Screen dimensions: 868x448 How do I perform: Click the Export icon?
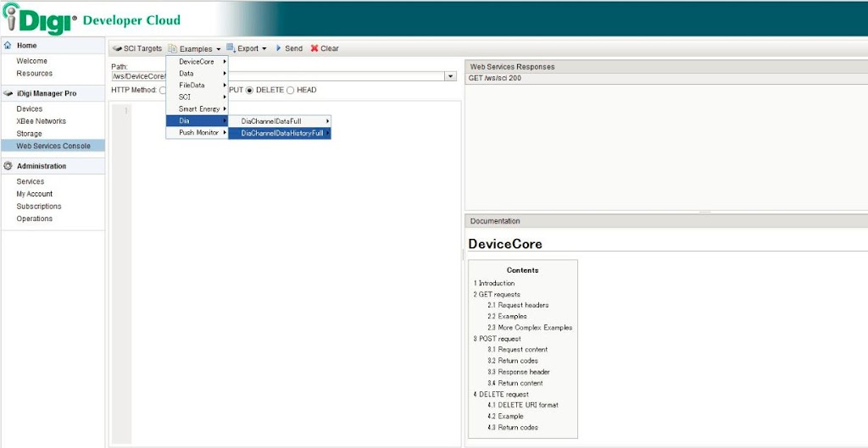(x=231, y=48)
